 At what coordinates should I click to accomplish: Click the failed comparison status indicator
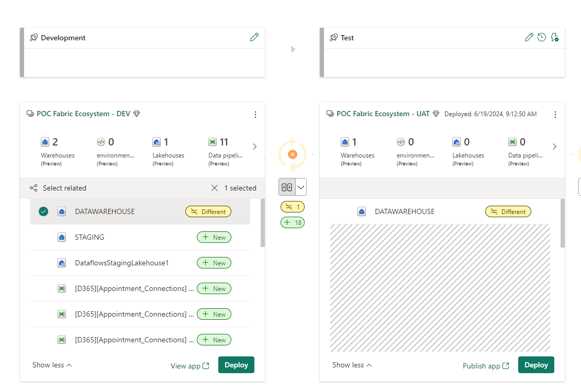pos(293,154)
